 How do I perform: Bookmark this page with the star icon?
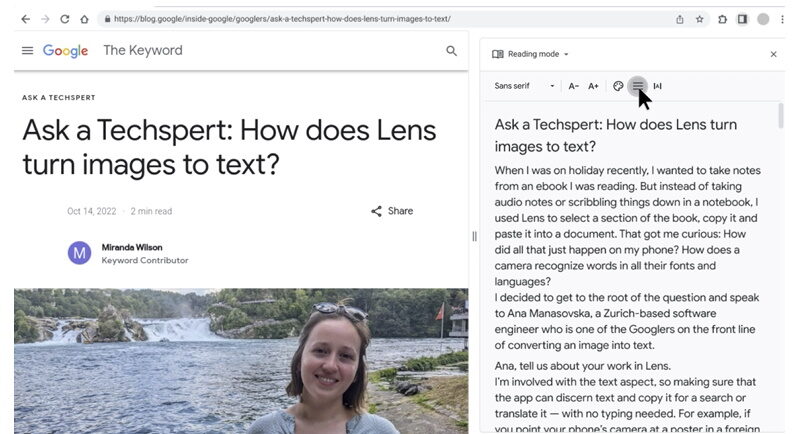[x=699, y=19]
